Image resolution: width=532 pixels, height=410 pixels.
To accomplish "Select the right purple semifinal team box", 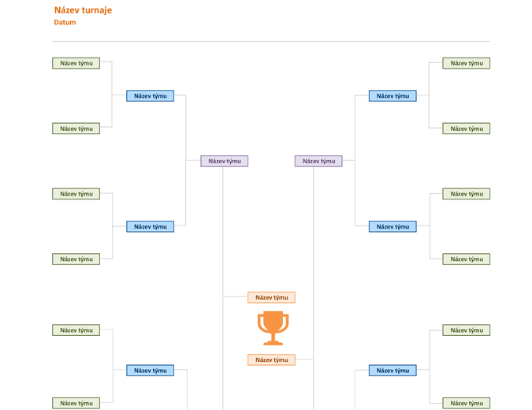I will (318, 161).
